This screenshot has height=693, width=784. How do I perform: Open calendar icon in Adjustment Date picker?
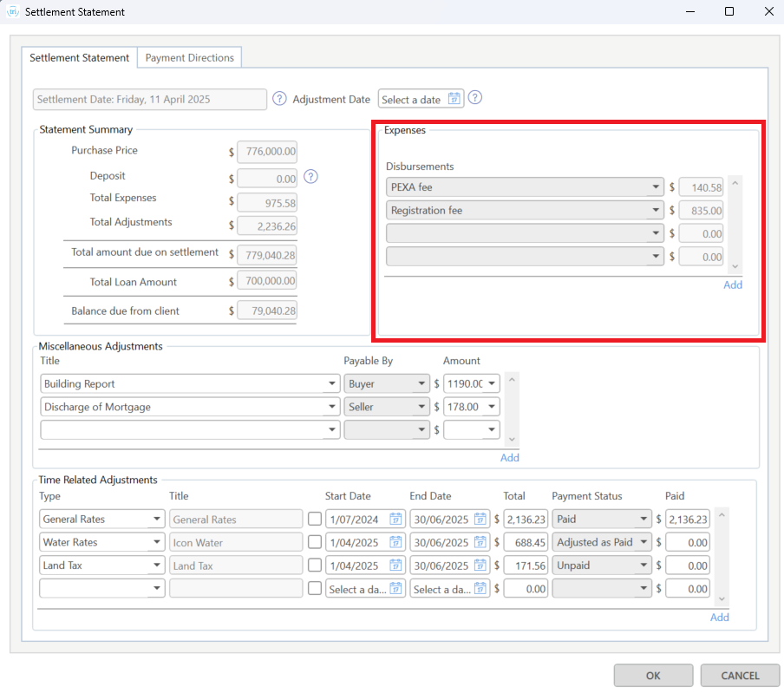[x=454, y=99]
